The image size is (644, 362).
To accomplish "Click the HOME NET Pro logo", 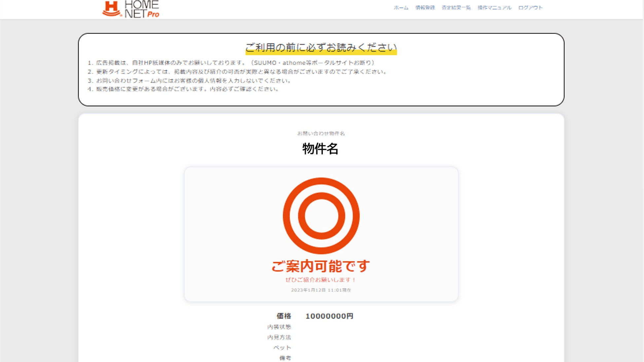I will click(131, 9).
